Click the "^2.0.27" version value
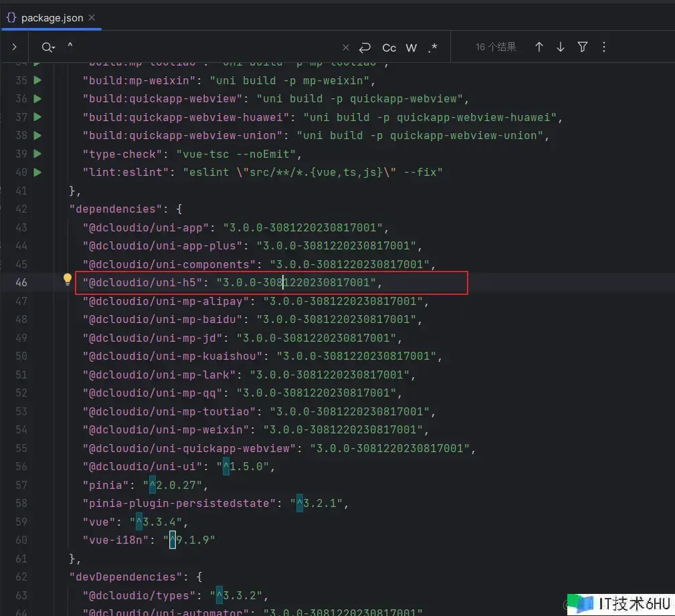This screenshot has height=616, width=675. (x=172, y=485)
